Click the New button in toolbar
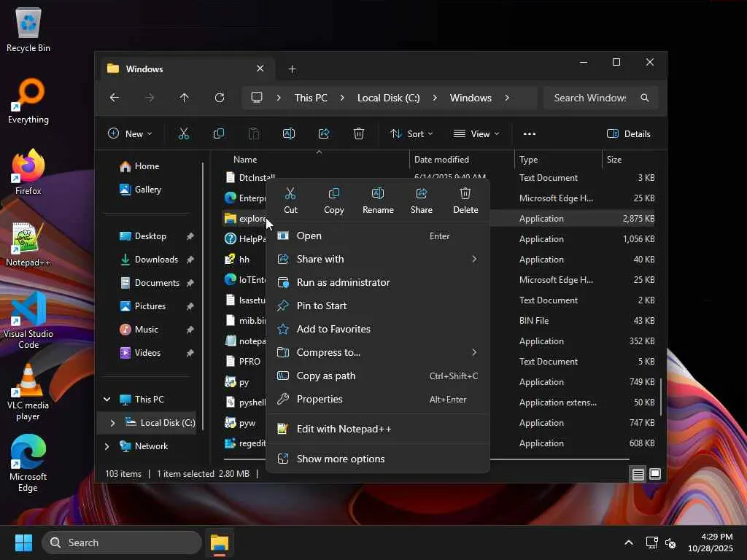 [130, 133]
